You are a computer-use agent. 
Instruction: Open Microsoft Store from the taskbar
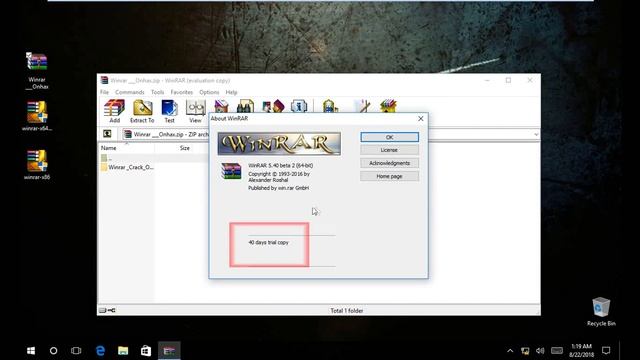[x=146, y=351]
